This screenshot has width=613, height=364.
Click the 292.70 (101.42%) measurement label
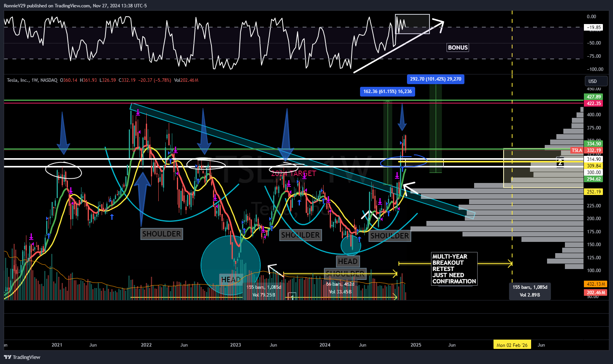(436, 79)
